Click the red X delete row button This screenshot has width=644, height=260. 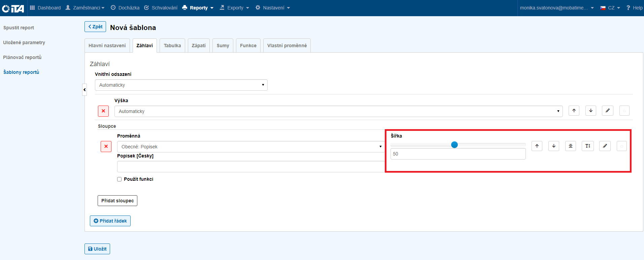103,111
